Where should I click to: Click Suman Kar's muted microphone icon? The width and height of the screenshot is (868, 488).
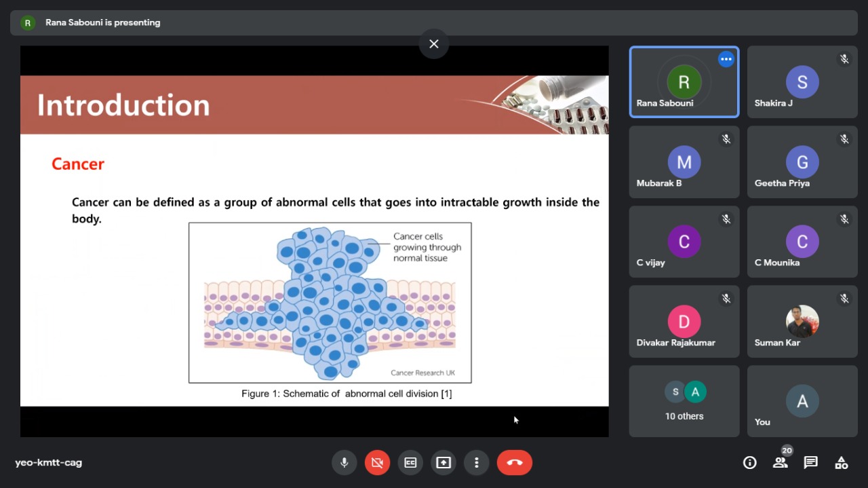844,298
